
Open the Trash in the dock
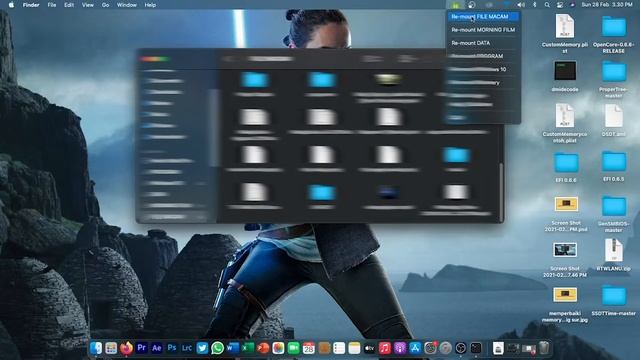[x=544, y=348]
